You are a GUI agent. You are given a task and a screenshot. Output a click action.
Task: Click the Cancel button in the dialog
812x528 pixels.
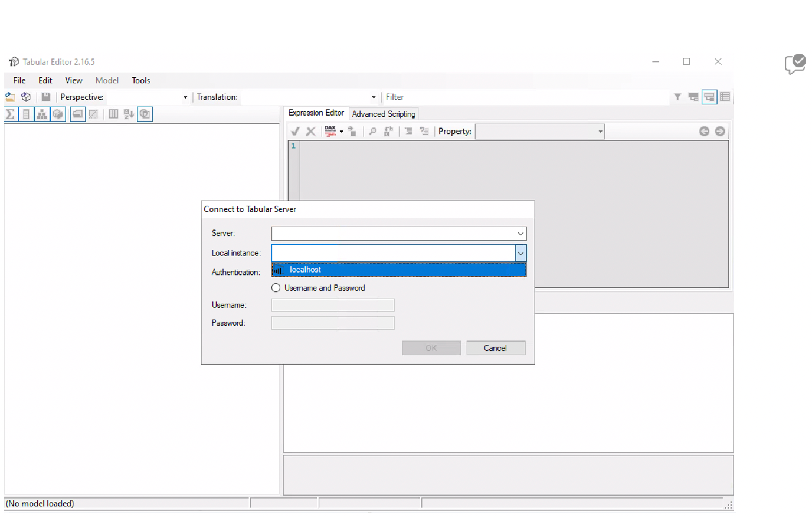click(x=496, y=348)
